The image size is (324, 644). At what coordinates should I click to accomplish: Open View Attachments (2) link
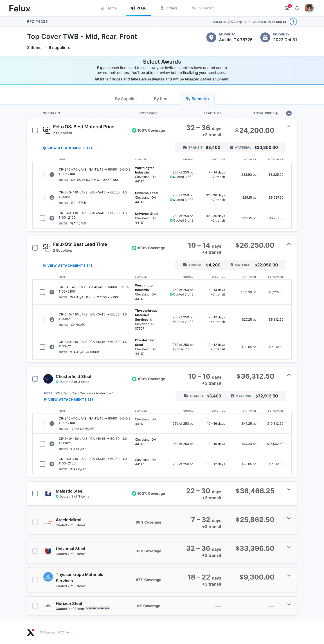pos(67,148)
